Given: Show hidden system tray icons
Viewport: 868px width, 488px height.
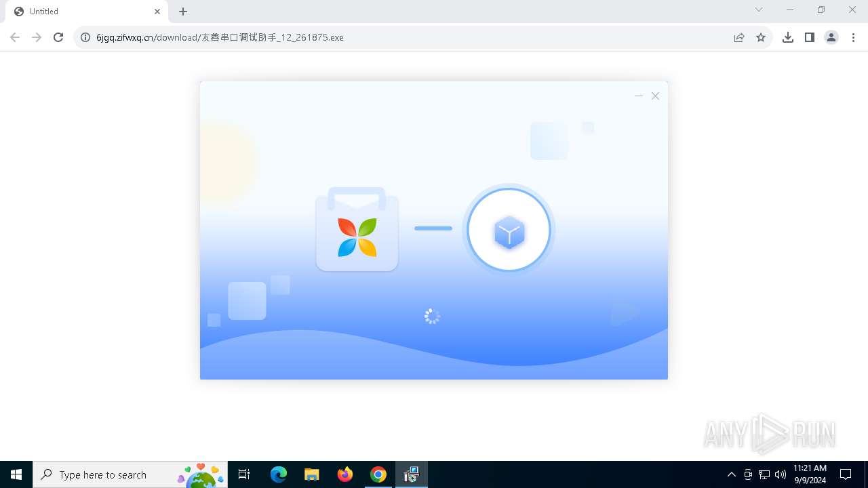Looking at the screenshot, I should tap(731, 474).
